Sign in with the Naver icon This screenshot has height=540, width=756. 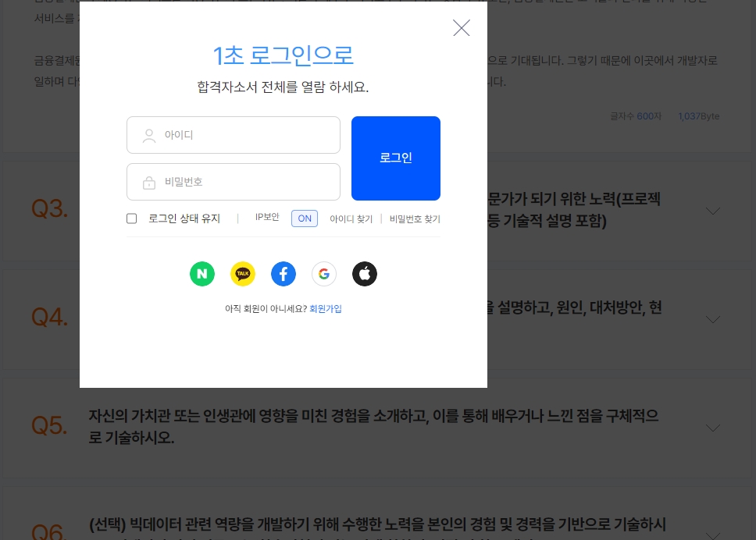point(202,274)
